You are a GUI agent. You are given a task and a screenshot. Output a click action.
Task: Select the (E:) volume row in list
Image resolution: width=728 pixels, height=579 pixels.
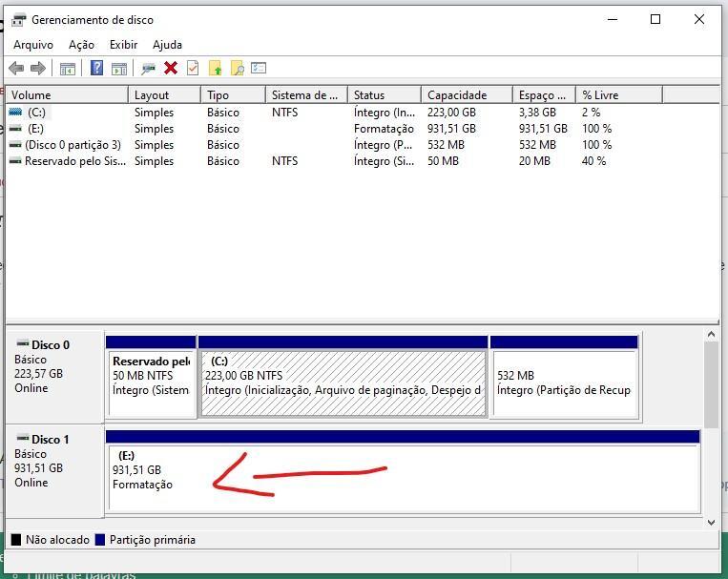coord(334,129)
